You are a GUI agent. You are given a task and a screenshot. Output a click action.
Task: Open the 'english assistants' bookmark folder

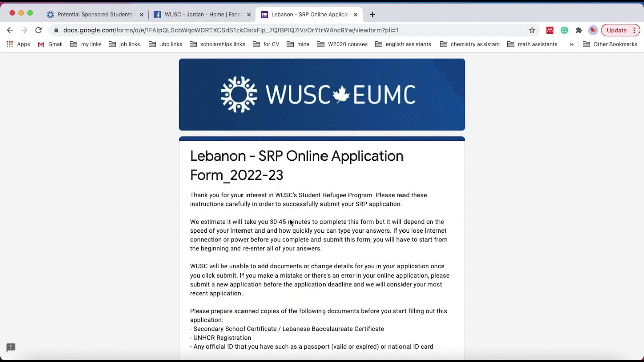[x=403, y=44]
